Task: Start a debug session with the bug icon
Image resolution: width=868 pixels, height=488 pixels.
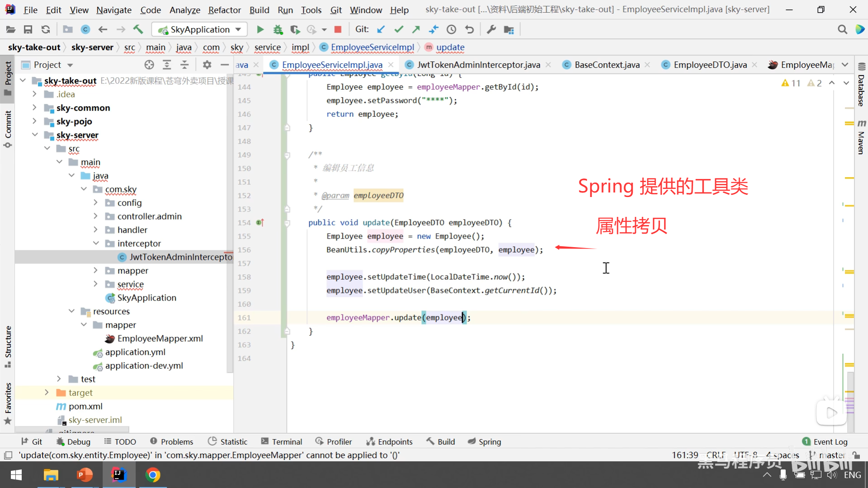Action: click(278, 29)
